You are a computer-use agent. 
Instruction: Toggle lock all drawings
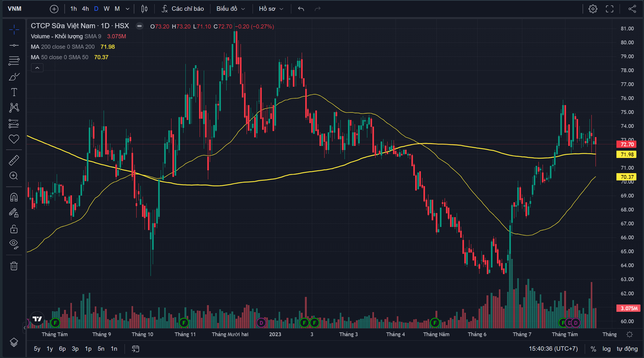14,229
